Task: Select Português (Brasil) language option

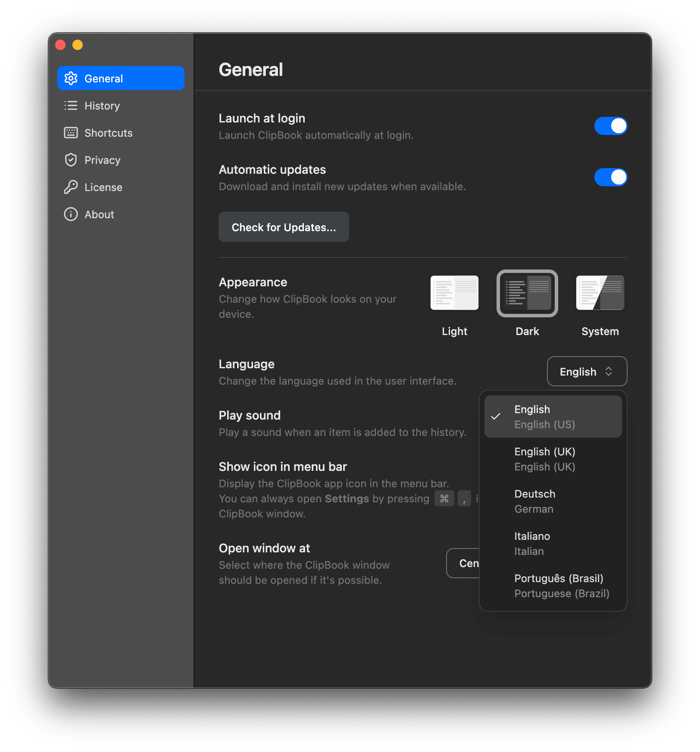Action: point(553,586)
